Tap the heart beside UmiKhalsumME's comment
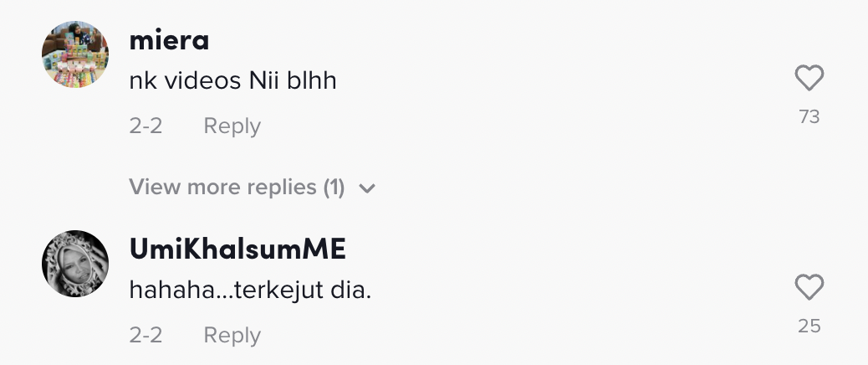This screenshot has width=868, height=365. coord(809,288)
